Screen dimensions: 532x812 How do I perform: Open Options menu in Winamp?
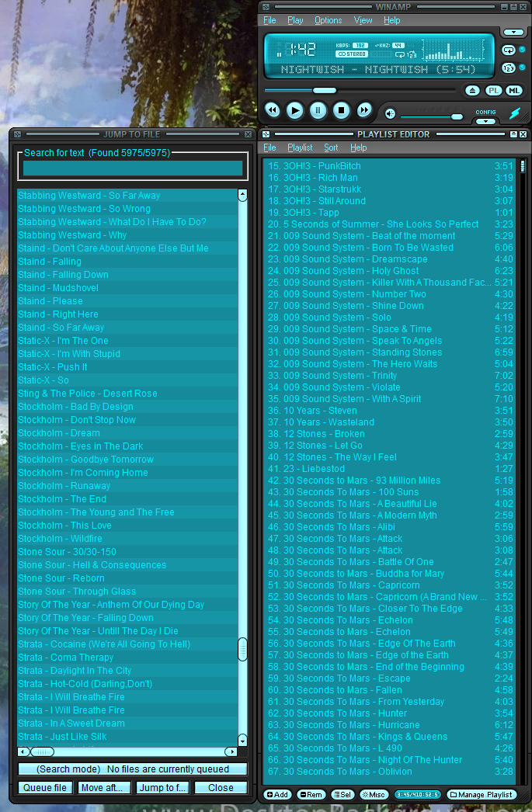(x=329, y=20)
